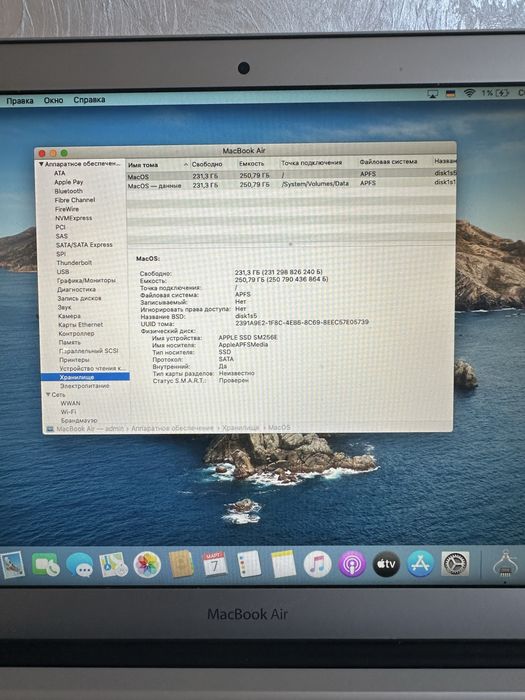Open the App Store from the Dock
The width and height of the screenshot is (525, 700).
[x=421, y=564]
